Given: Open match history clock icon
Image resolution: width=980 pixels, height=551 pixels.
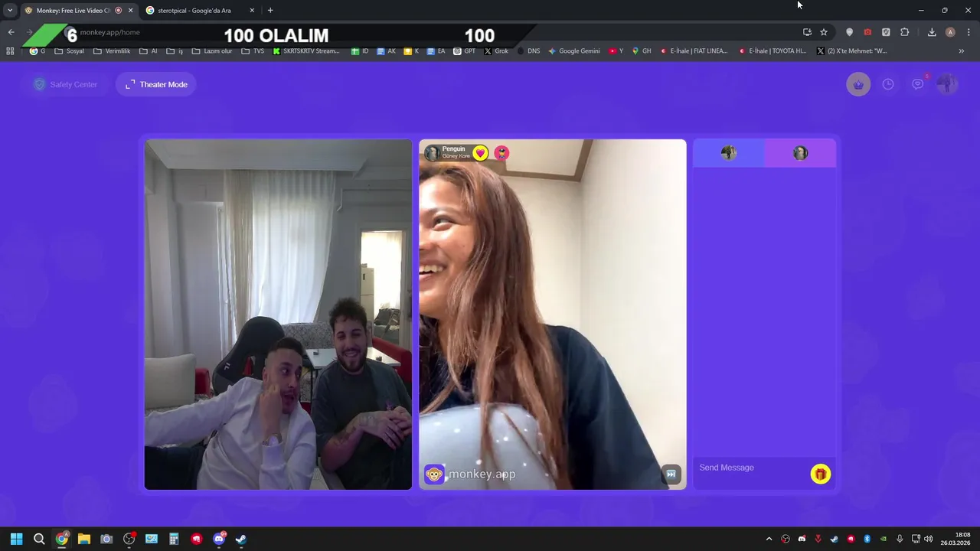Looking at the screenshot, I should pyautogui.click(x=888, y=84).
